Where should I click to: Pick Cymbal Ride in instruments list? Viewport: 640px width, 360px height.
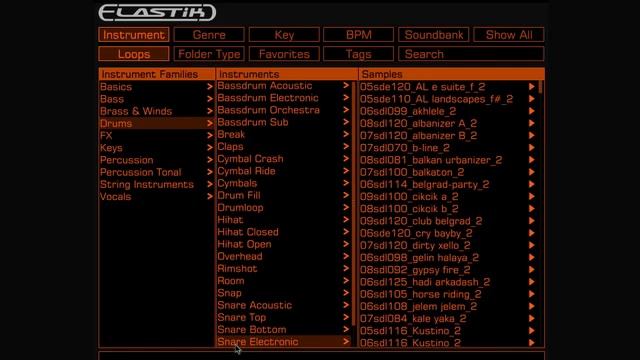pyautogui.click(x=283, y=171)
